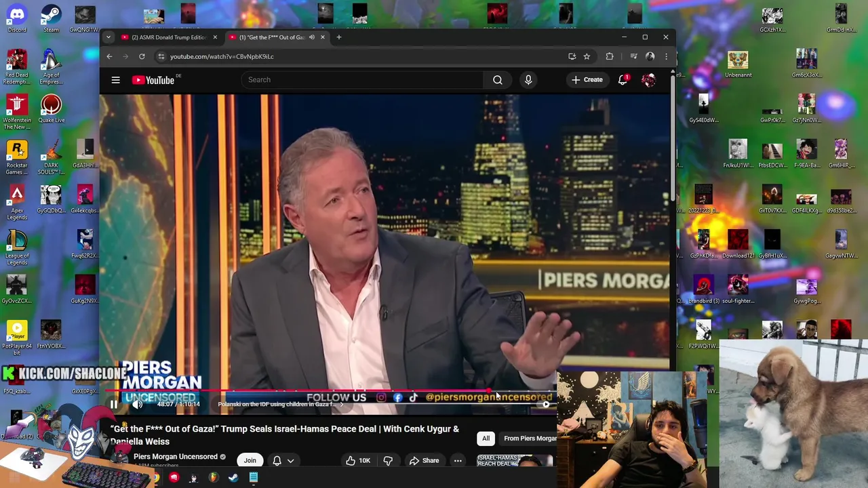Bookmark this page with the star icon

[x=587, y=56]
